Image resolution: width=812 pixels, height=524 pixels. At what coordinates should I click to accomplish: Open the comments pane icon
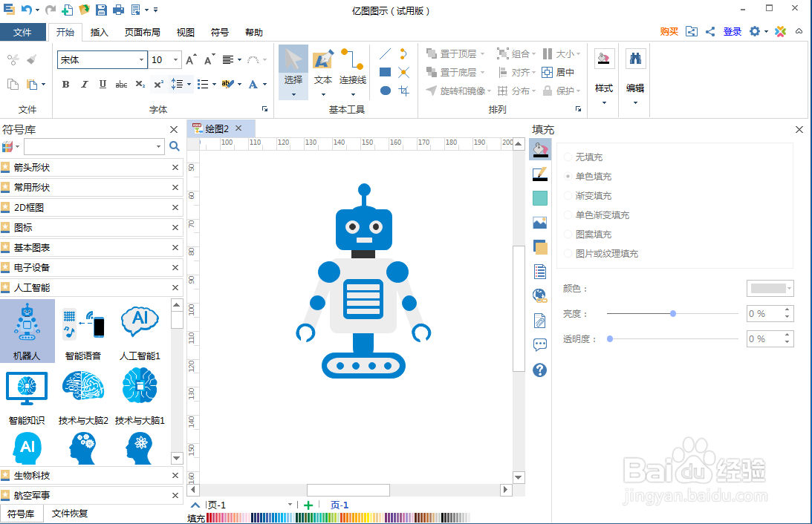(539, 344)
